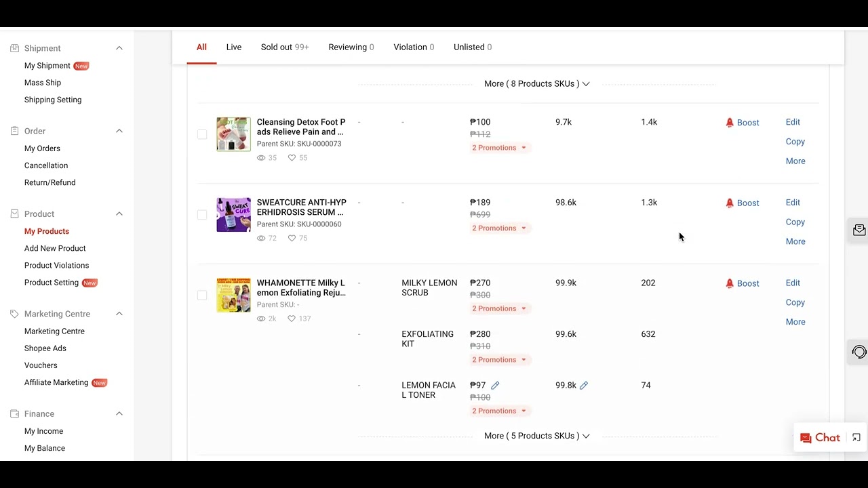Click the Marketing Centre tag icon
The height and width of the screenshot is (488, 868).
tap(14, 314)
